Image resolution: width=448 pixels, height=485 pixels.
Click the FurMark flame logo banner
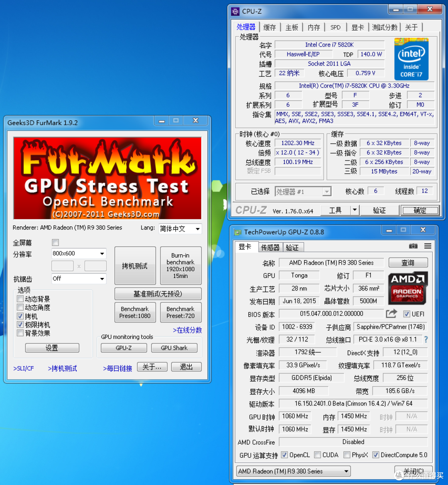107,176
